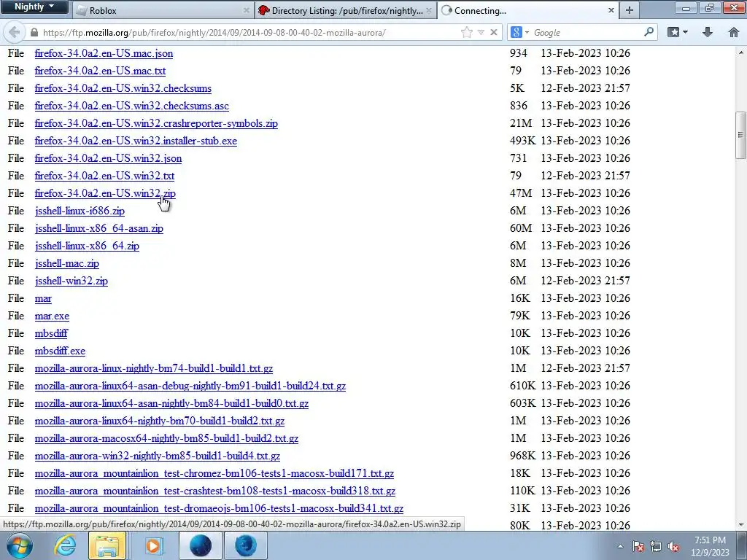
Task: Open the URL history dropdown arrow
Action: (481, 32)
